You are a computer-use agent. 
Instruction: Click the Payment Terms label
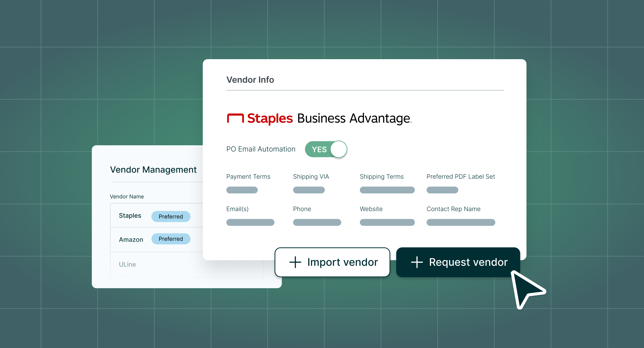point(248,177)
